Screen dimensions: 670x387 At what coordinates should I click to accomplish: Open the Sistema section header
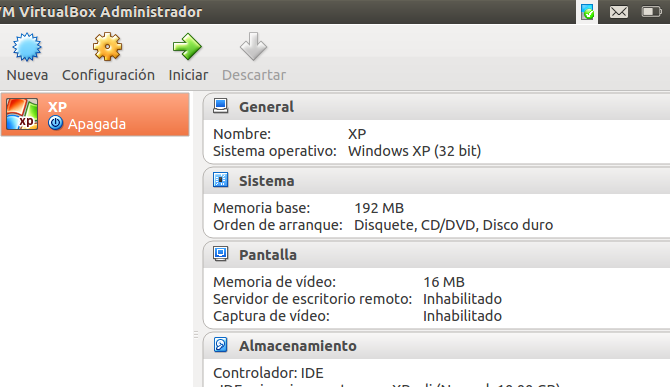(x=437, y=181)
